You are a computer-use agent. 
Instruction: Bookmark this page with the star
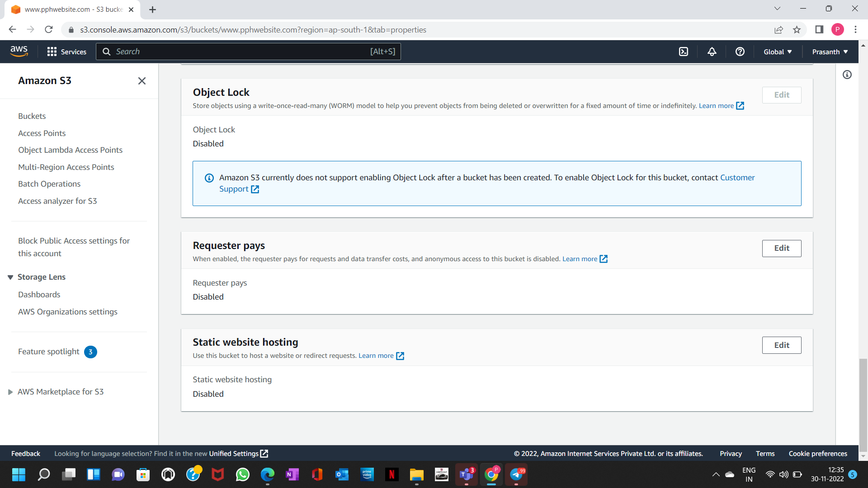[x=797, y=30]
